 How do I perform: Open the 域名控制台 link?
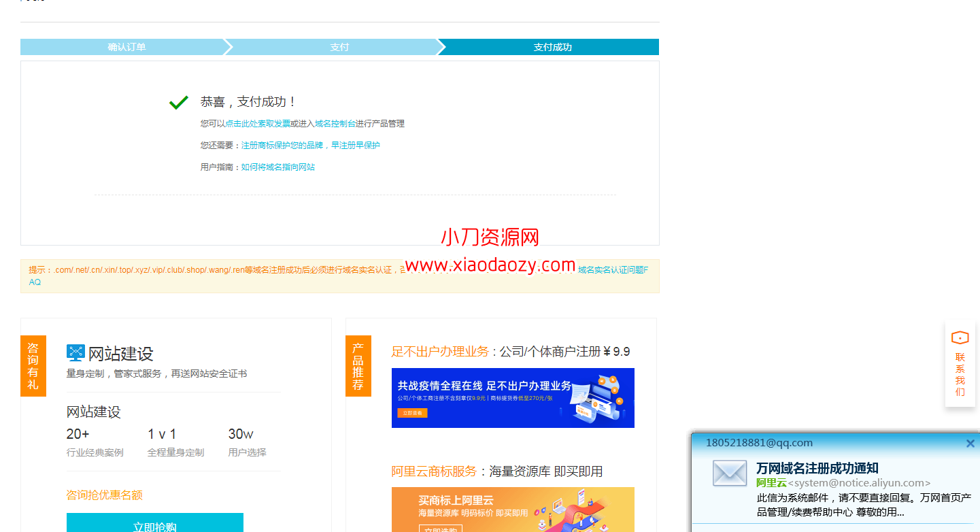point(335,124)
